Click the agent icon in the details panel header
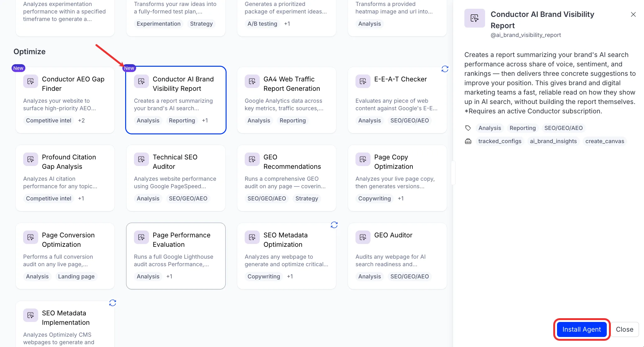 pos(475,18)
